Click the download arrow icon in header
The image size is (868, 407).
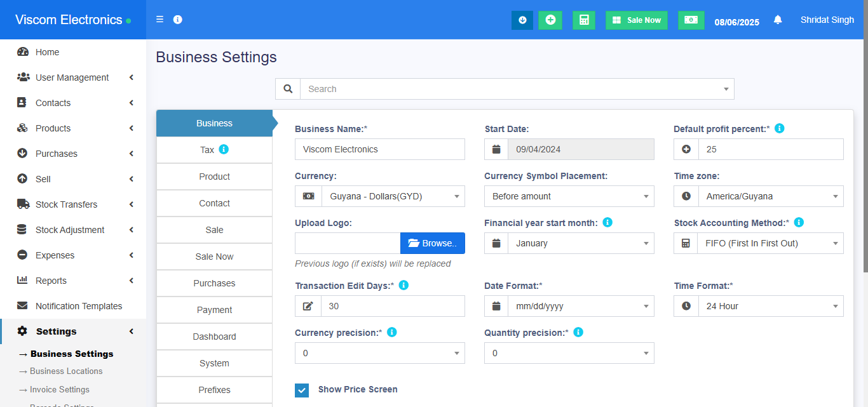pos(522,20)
